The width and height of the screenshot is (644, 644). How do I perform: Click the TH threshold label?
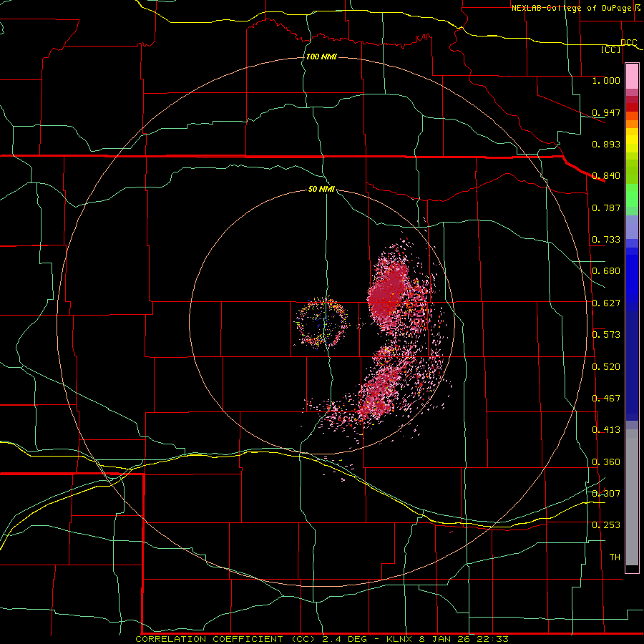point(615,557)
